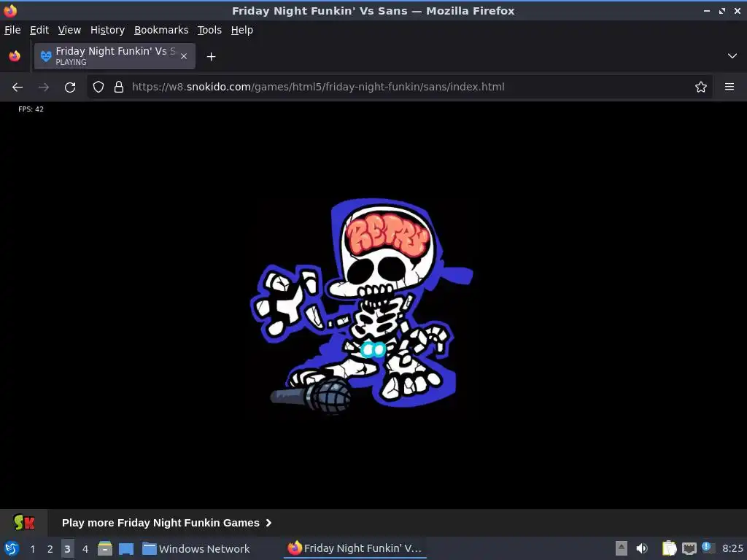This screenshot has height=560, width=747.
Task: Switch to Windows Network taskbar window
Action: [196, 548]
